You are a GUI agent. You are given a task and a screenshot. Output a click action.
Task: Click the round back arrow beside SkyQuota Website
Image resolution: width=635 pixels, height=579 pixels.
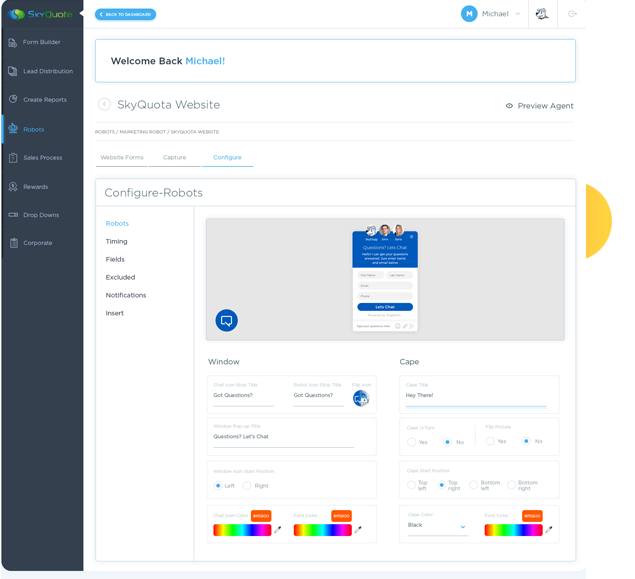104,105
